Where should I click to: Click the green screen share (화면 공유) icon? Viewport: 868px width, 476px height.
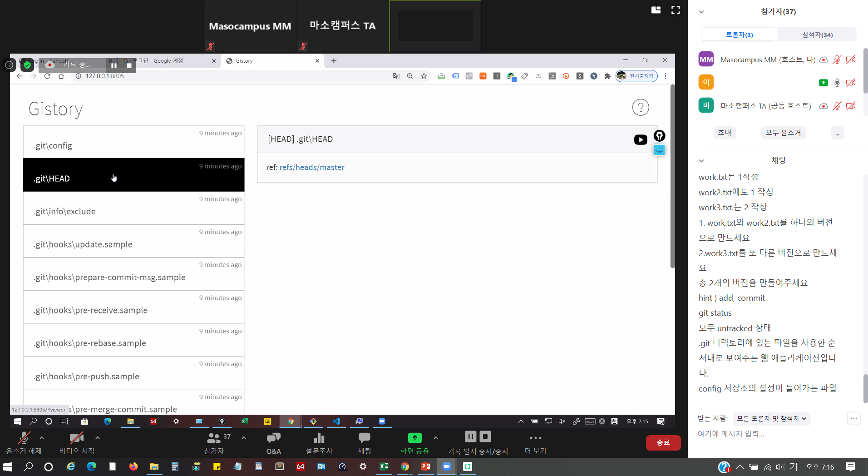(414, 438)
